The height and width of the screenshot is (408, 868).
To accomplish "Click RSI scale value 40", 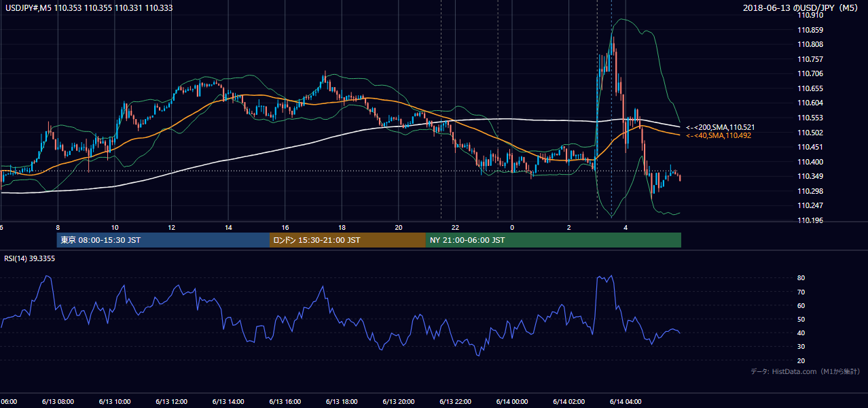I will 801,333.
